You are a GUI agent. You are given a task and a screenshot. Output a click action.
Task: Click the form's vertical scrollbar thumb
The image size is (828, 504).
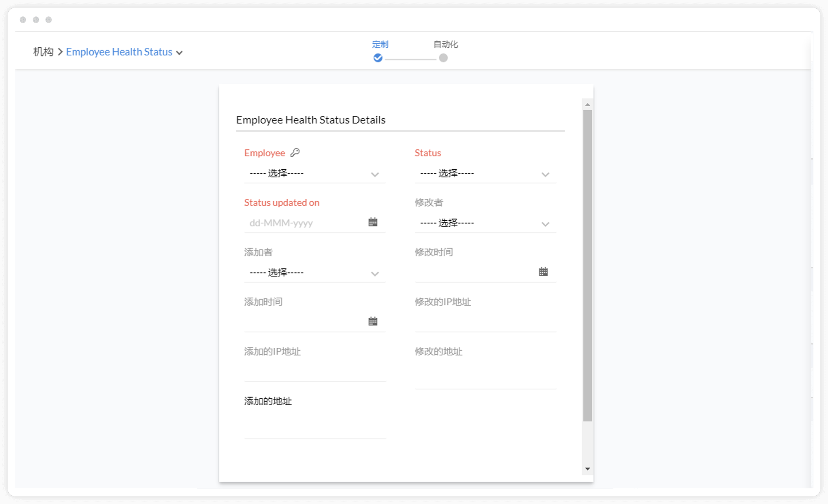pyautogui.click(x=587, y=265)
